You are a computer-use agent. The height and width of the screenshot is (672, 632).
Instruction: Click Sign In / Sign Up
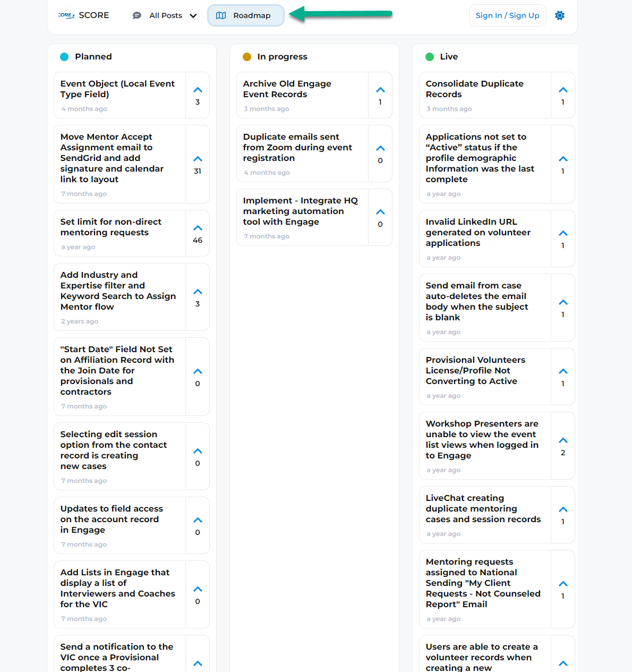[507, 15]
